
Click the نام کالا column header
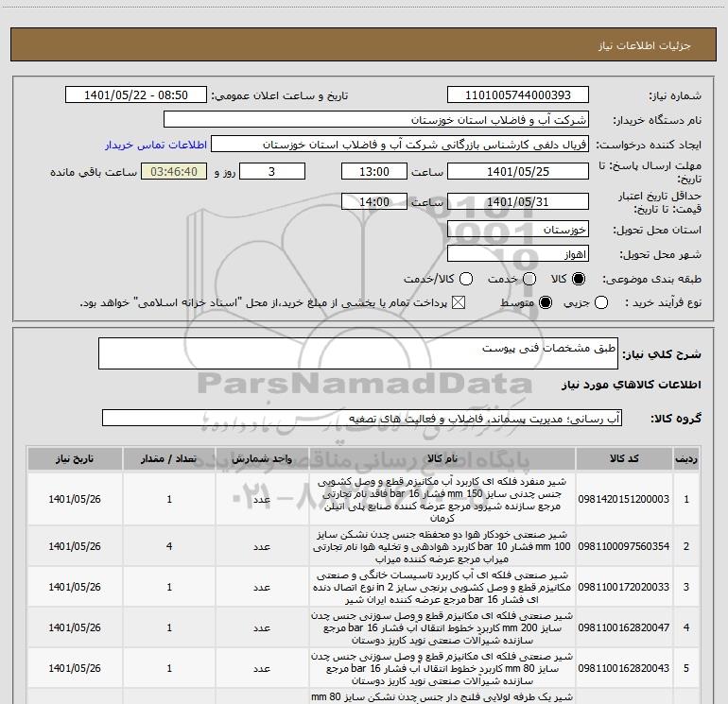click(x=442, y=459)
